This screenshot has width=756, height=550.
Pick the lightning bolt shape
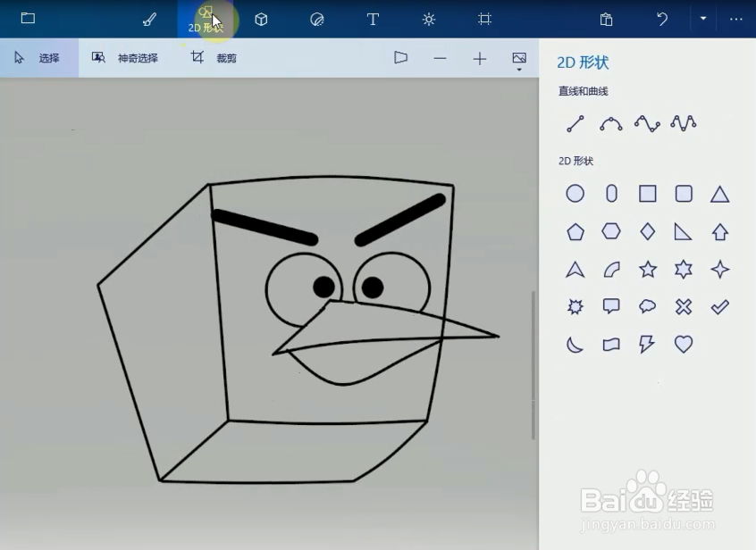coord(647,345)
